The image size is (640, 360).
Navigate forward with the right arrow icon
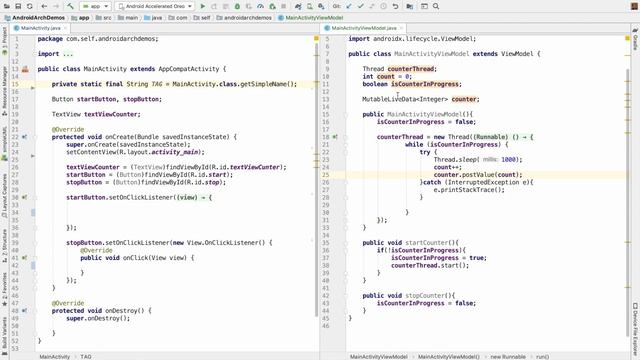[x=56, y=6]
